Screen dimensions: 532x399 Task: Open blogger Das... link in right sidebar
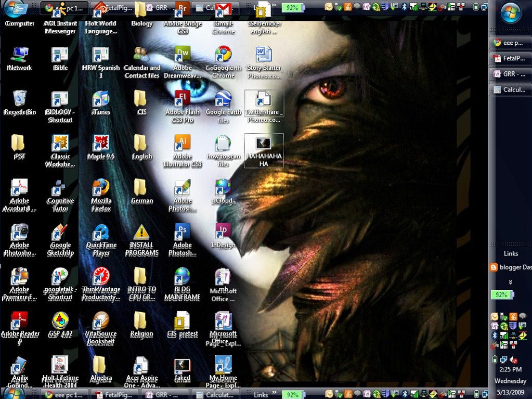511,267
